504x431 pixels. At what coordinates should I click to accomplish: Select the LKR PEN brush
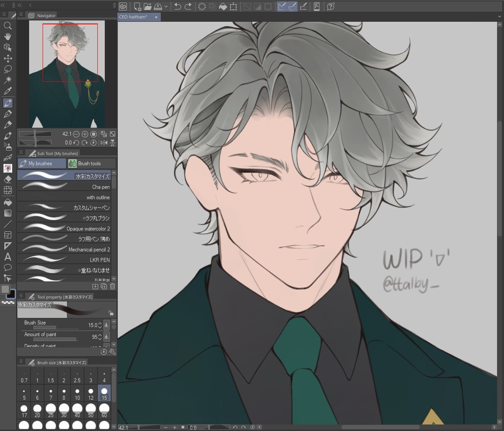coord(64,260)
